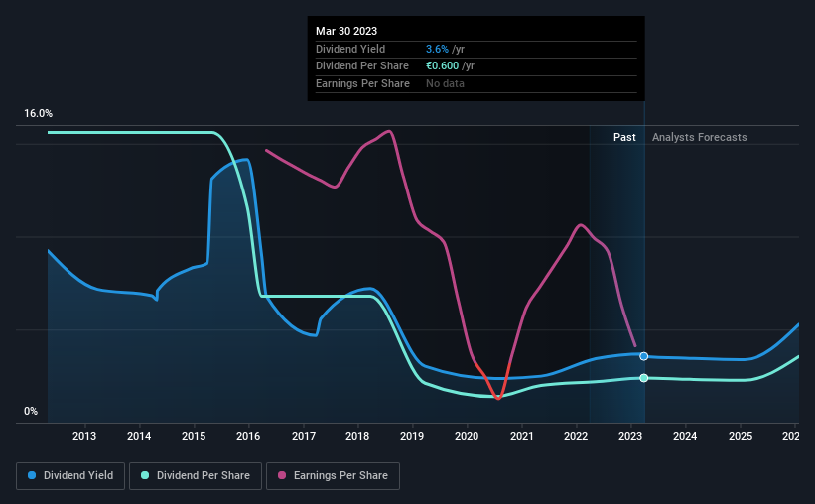Click the 2019 x-axis label

point(412,436)
